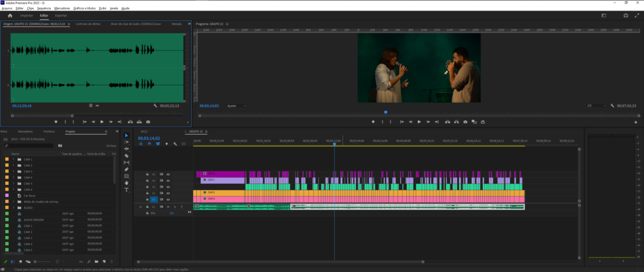Select the Razor tool in the tools panel

pos(126,156)
